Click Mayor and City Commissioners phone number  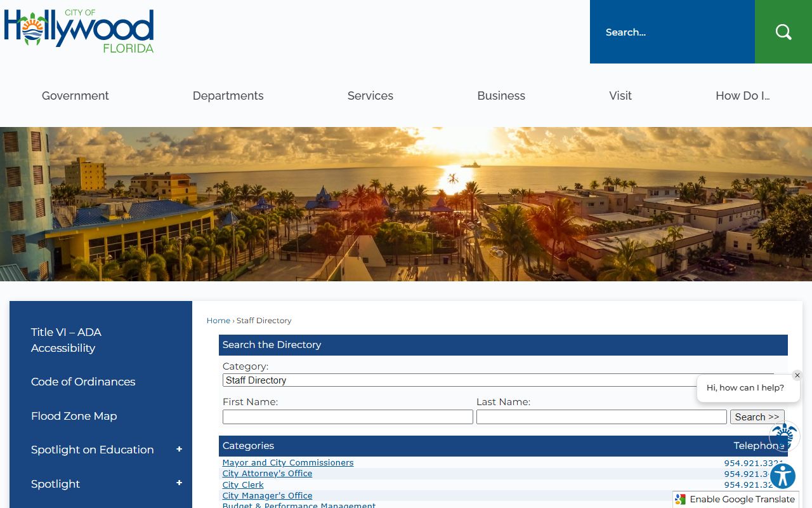(754, 463)
